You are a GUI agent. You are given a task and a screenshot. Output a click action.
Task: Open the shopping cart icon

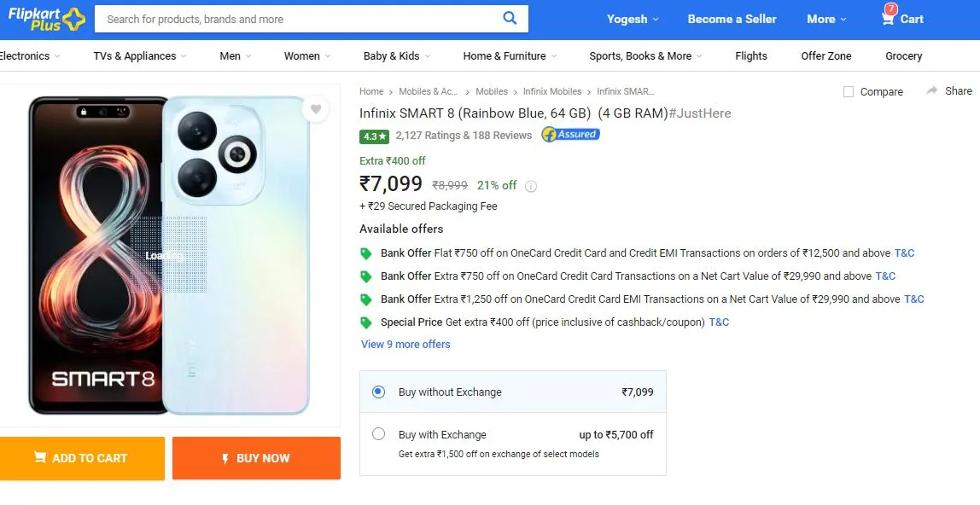click(888, 19)
